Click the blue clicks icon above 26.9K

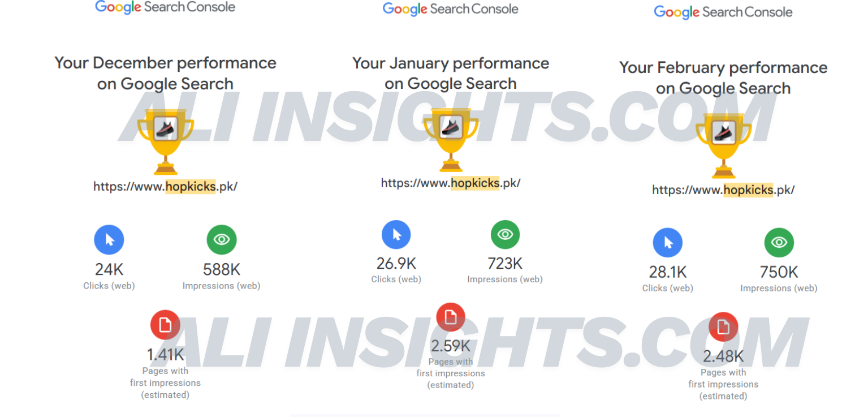pos(396,234)
